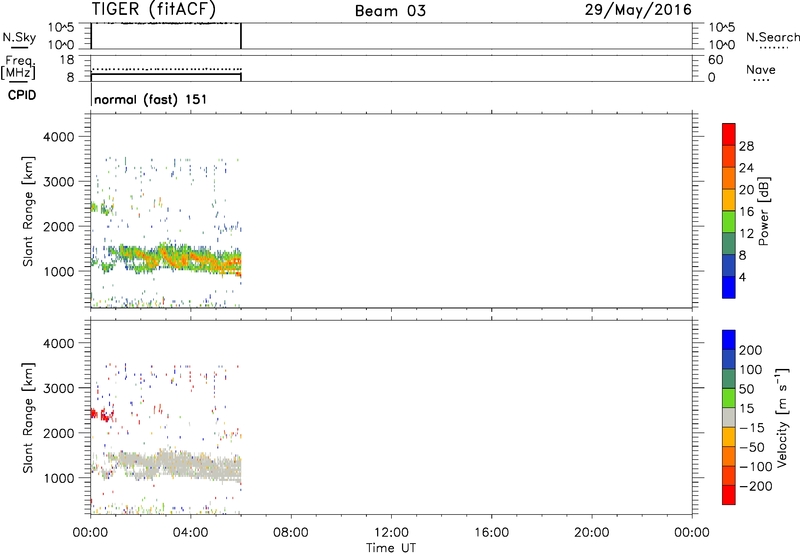Image resolution: width=800 pixels, height=554 pixels.
Task: Click the 28 tick on power colorbar
Action: [746, 146]
